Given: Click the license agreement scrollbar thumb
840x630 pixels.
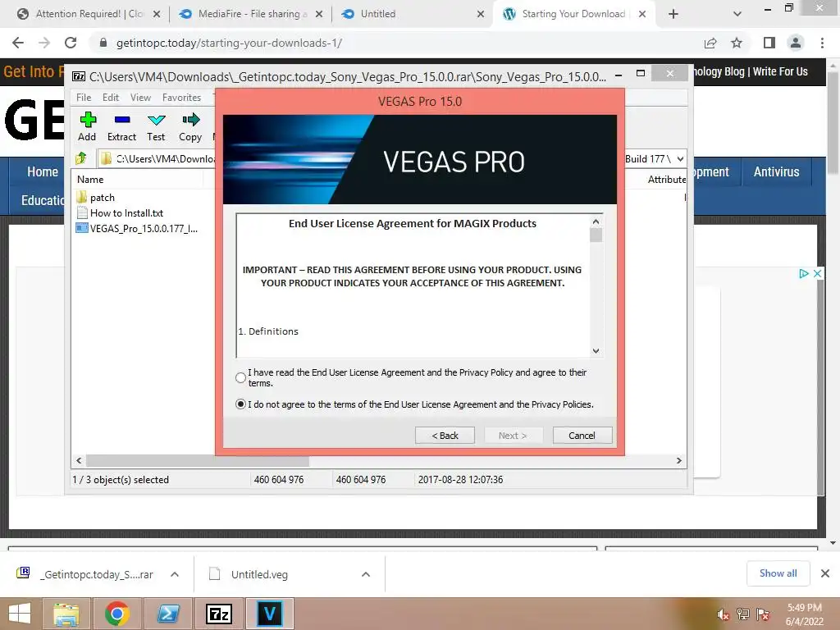Looking at the screenshot, I should click(x=596, y=235).
